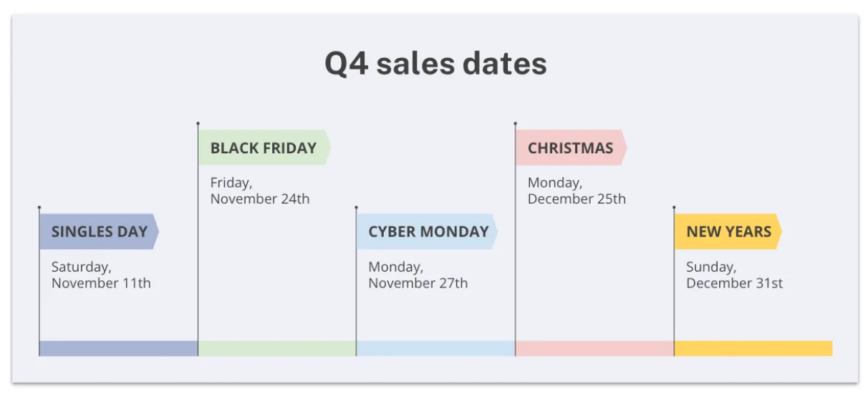Click the New Years yellow flag

[x=728, y=231]
